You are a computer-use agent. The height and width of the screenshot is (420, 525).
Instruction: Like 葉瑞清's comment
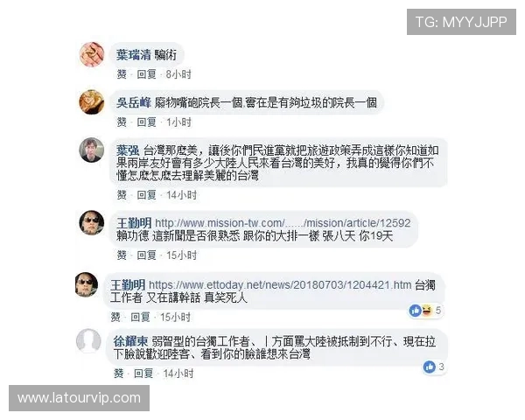click(122, 74)
